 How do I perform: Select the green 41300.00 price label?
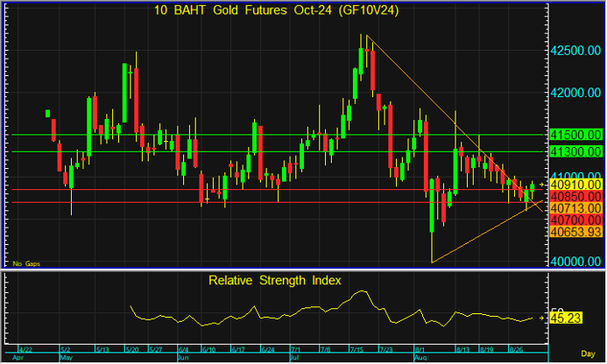pos(575,151)
